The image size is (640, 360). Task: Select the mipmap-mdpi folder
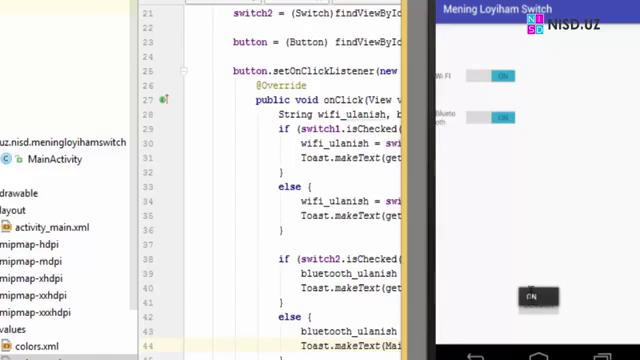click(x=31, y=262)
